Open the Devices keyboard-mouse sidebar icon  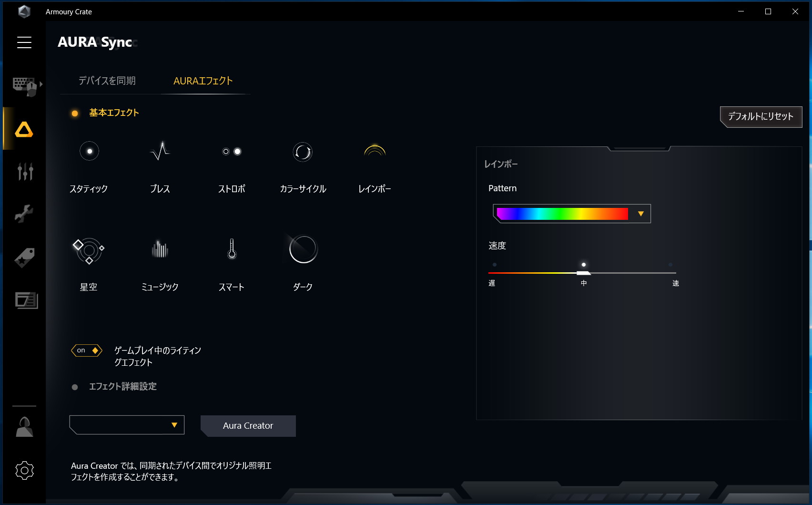(24, 86)
